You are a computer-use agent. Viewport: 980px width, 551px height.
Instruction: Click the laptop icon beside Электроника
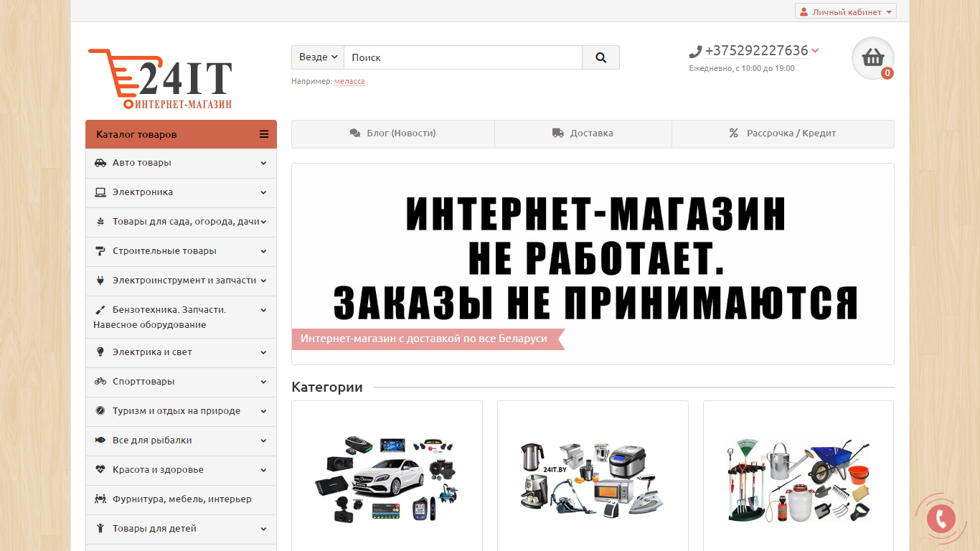click(100, 192)
